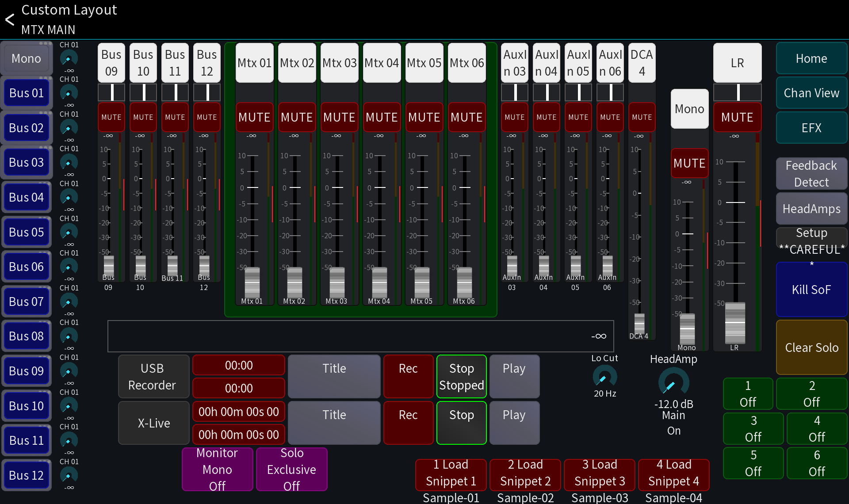Mute DCA 4

pos(642,117)
